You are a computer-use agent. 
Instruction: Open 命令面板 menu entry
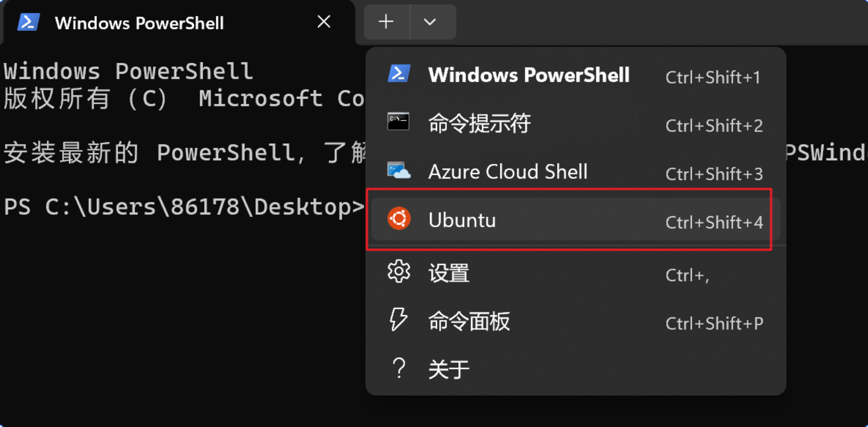[x=469, y=322]
